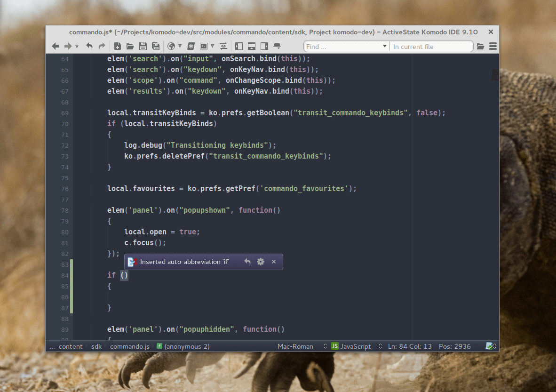Redo the last edit in toolbar

[x=102, y=46]
